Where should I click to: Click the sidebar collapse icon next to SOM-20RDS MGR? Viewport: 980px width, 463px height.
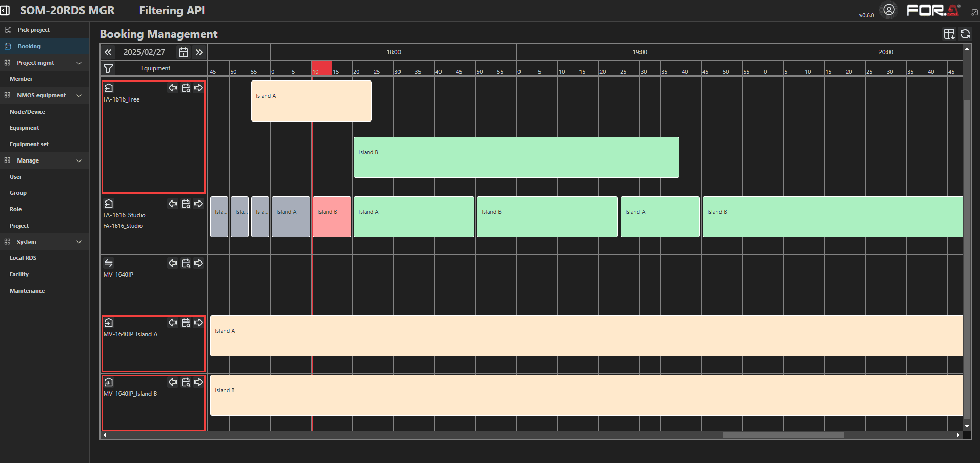(5, 10)
